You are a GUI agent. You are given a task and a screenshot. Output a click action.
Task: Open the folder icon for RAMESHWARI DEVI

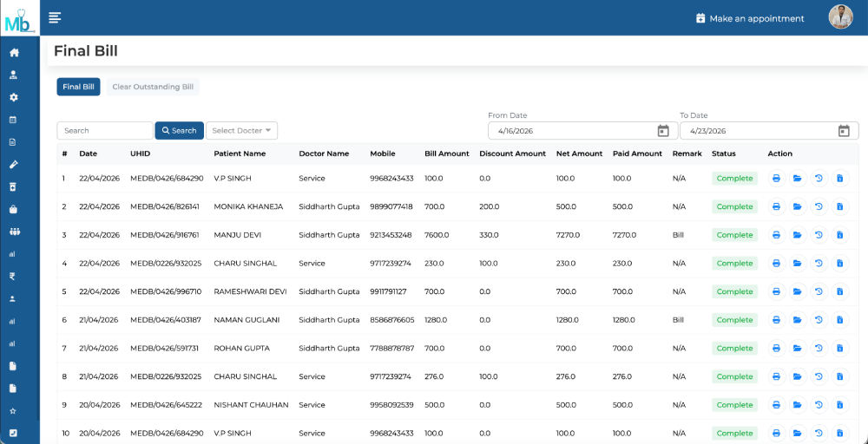click(x=797, y=291)
